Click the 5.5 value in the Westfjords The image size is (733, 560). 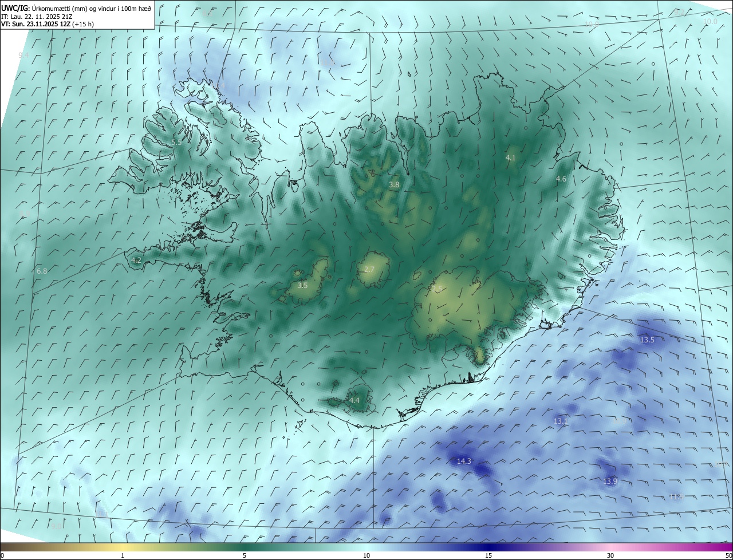coord(176,142)
